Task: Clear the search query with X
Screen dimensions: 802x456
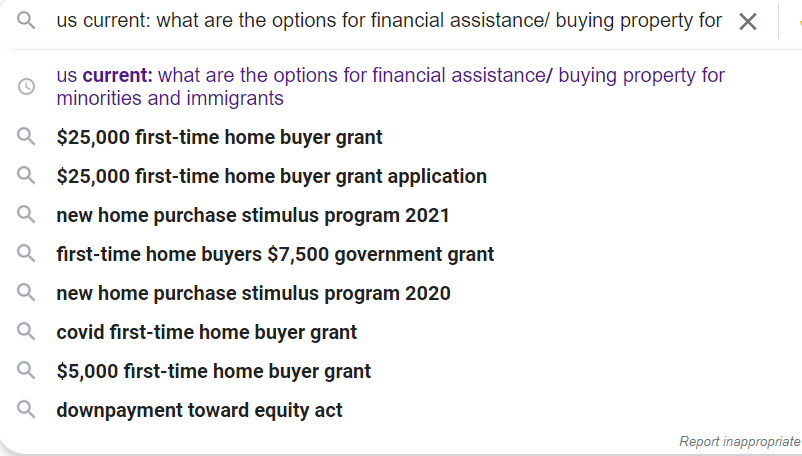Action: (x=748, y=21)
